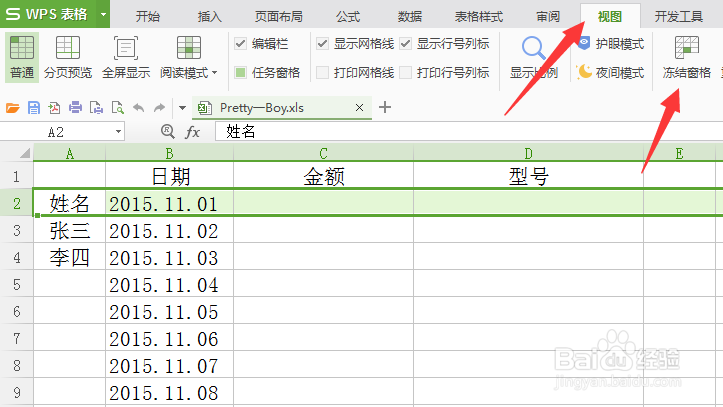723x407 pixels.
Task: Click the print icon
Action: (75, 108)
